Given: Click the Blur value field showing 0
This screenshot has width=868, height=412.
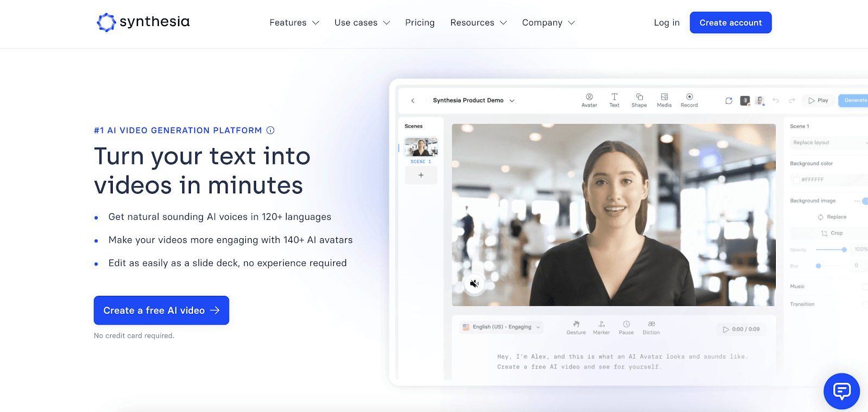Looking at the screenshot, I should tap(859, 266).
